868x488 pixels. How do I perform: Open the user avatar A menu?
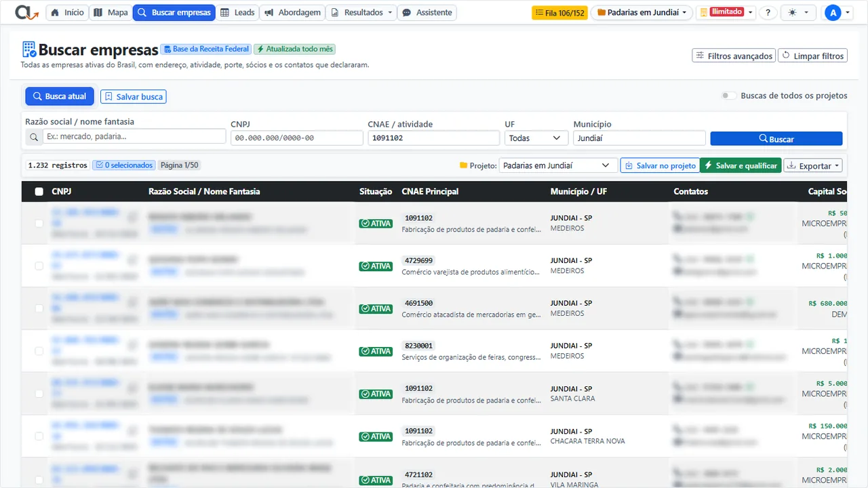[838, 12]
